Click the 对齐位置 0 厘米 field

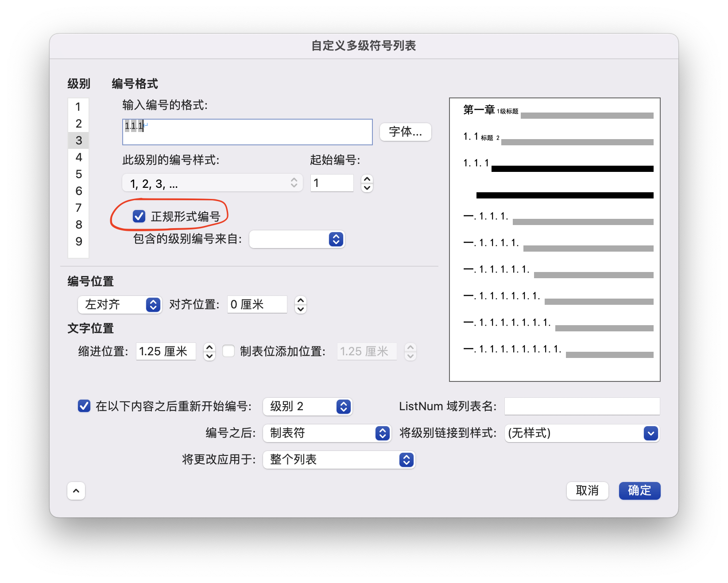257,304
